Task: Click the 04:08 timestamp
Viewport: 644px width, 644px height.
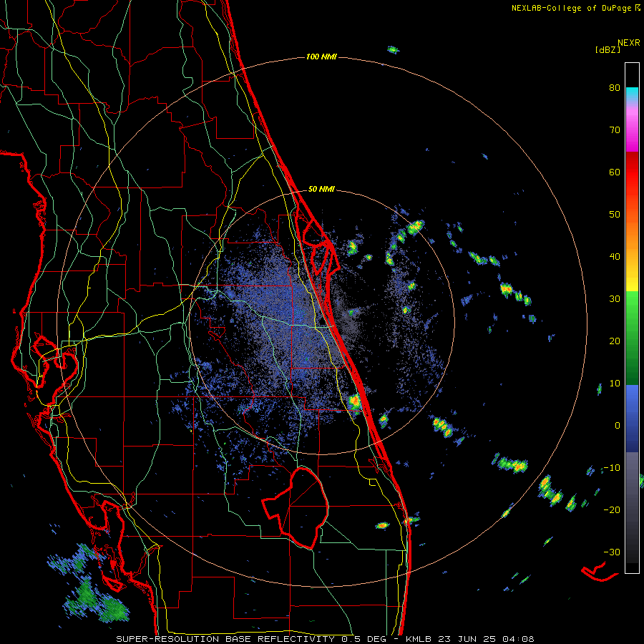Action: point(519,639)
